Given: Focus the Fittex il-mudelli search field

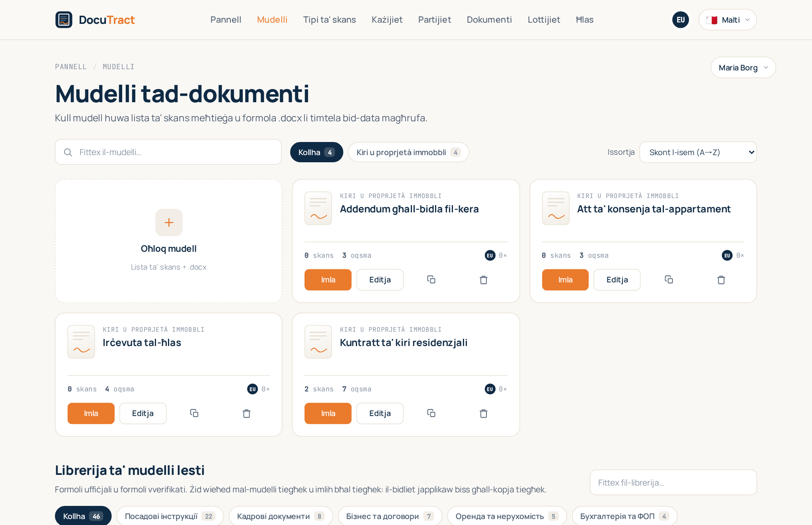Looking at the screenshot, I should pyautogui.click(x=168, y=152).
